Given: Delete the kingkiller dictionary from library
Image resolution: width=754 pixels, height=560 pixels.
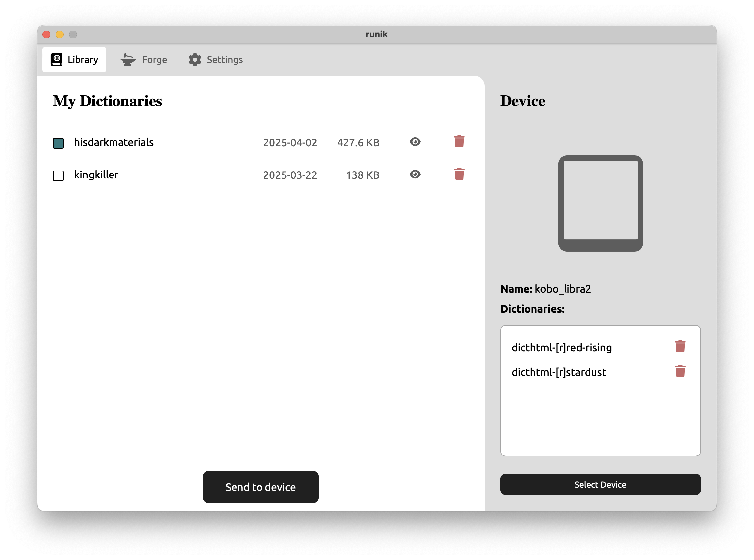Looking at the screenshot, I should coord(459,174).
